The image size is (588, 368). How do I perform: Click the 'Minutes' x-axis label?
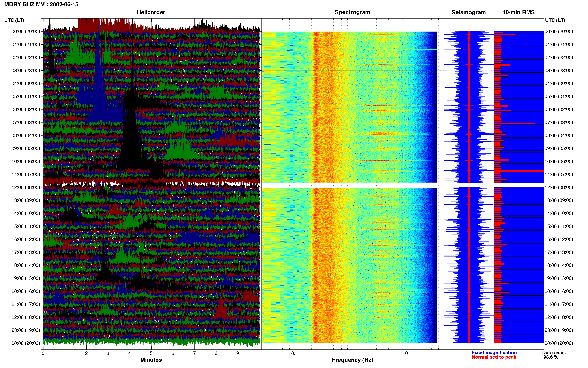[151, 360]
